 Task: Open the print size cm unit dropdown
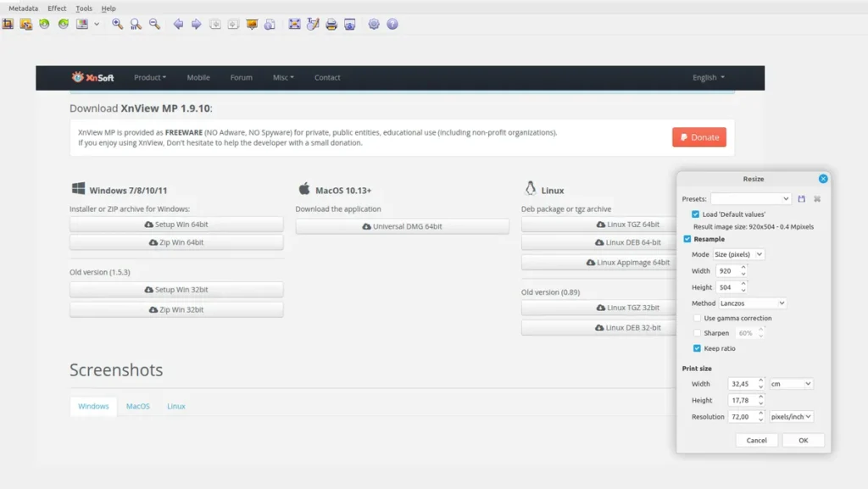(791, 384)
